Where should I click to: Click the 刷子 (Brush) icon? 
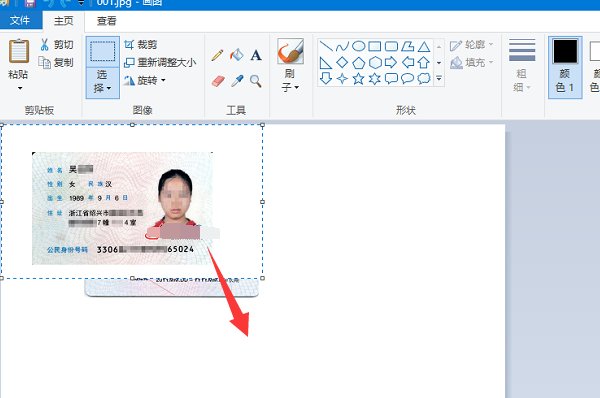[290, 51]
